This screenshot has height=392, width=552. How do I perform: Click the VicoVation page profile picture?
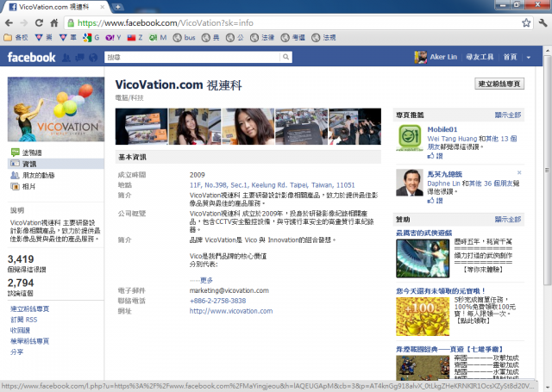pyautogui.click(x=56, y=109)
